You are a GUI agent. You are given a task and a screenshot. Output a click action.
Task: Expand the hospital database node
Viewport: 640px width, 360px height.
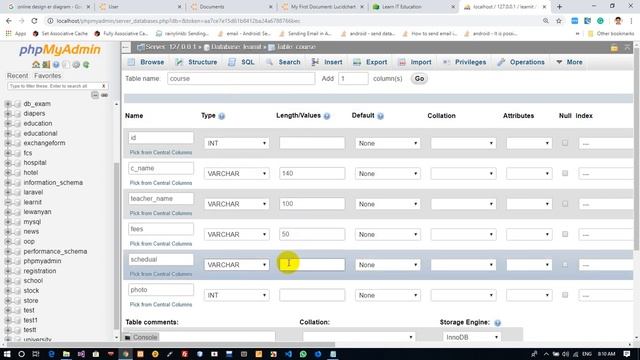pyautogui.click(x=8, y=163)
